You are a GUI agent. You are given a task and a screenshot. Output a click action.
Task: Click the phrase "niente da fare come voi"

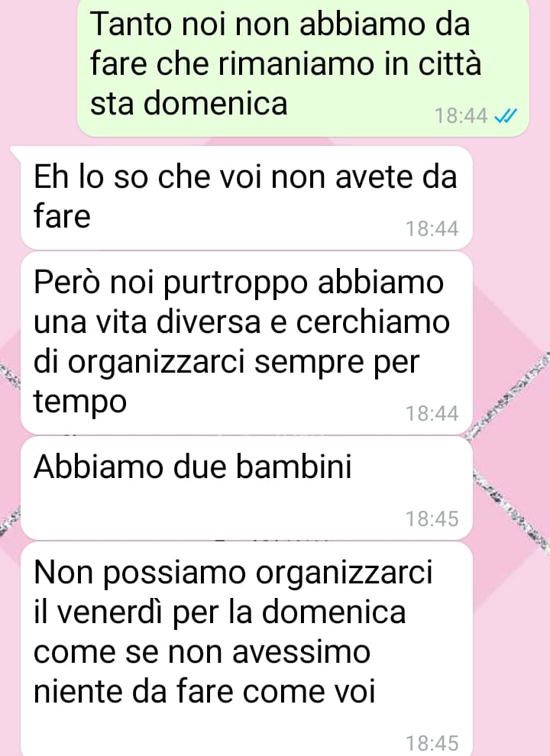(204, 692)
